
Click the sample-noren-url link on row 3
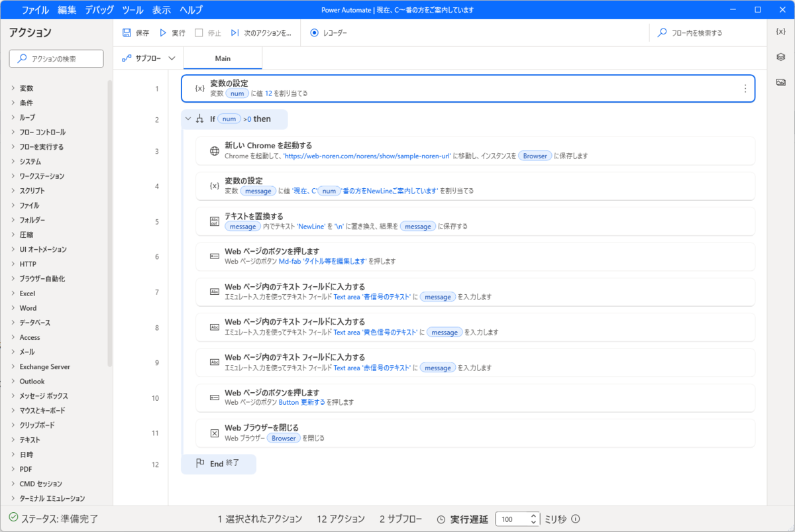pyautogui.click(x=367, y=156)
